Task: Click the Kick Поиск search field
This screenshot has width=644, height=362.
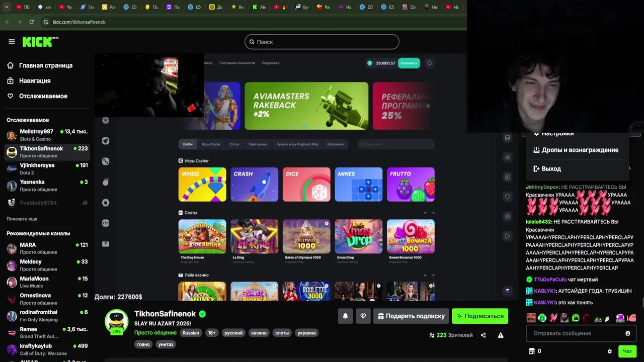Action: pyautogui.click(x=322, y=42)
